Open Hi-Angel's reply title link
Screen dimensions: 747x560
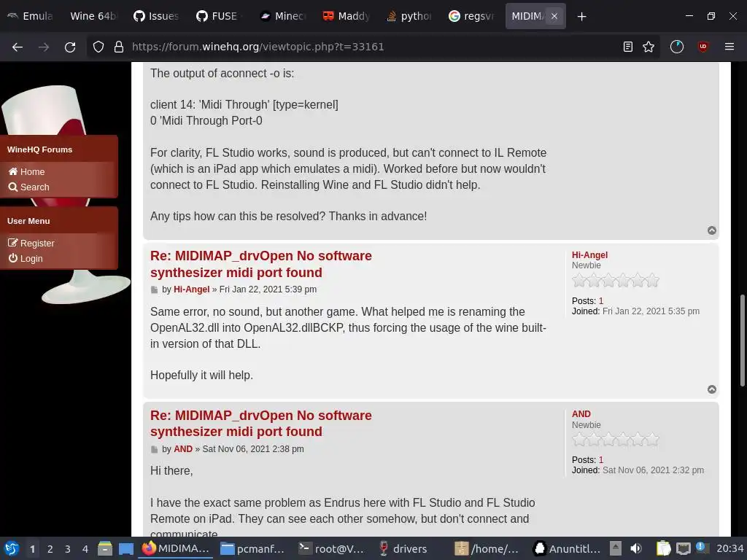260,264
